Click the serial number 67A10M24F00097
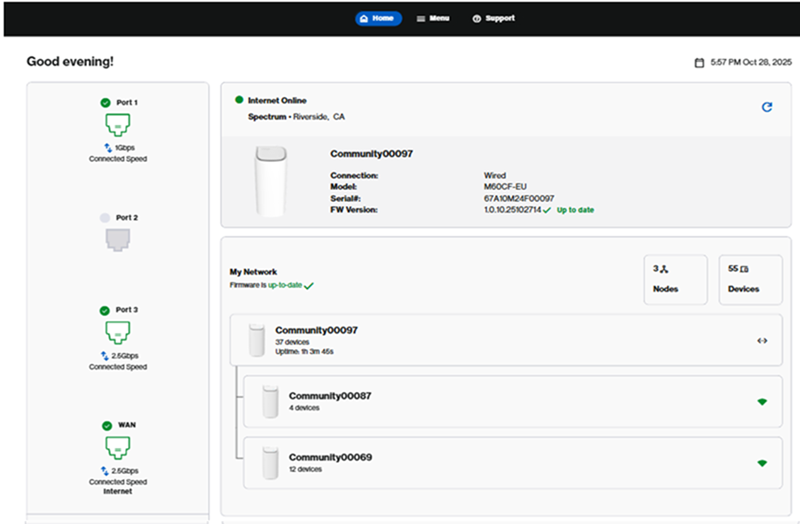The width and height of the screenshot is (800, 524). 519,198
